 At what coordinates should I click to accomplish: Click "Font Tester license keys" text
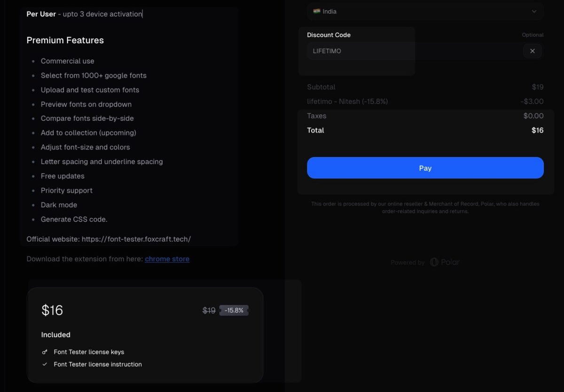pyautogui.click(x=89, y=352)
